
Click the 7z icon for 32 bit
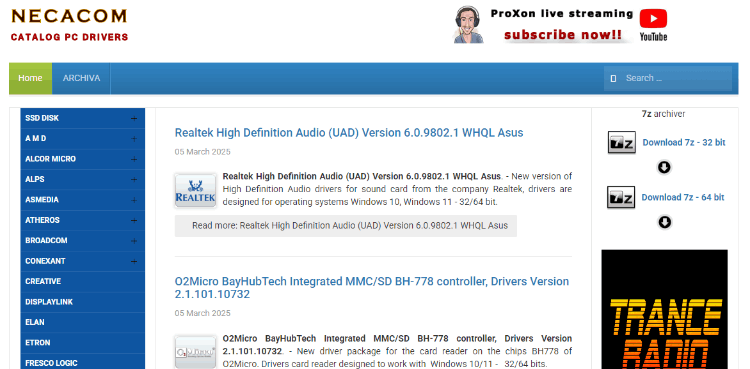[621, 142]
